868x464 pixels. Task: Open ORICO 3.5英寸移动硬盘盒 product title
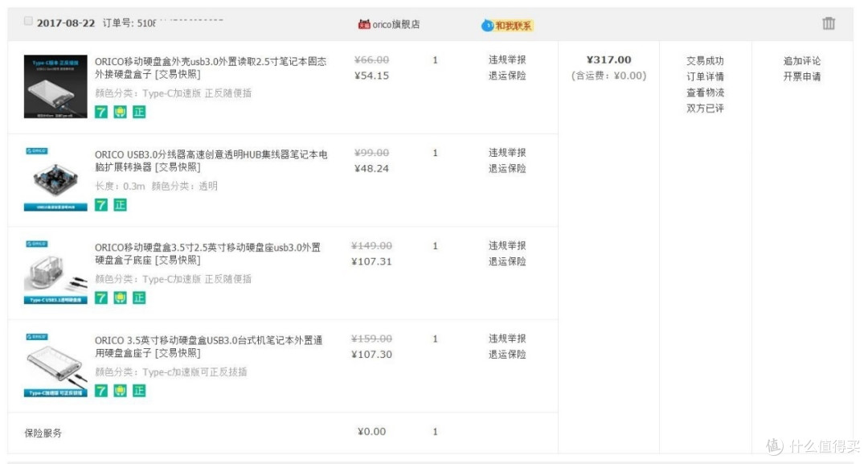[209, 347]
